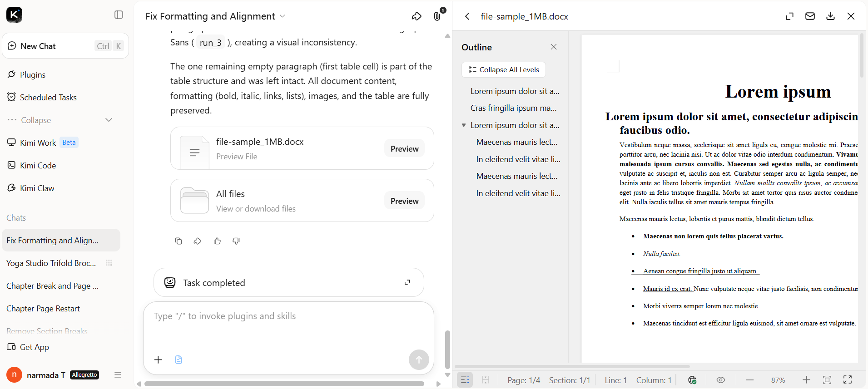
Task: Click the send message arrow button
Action: click(419, 359)
